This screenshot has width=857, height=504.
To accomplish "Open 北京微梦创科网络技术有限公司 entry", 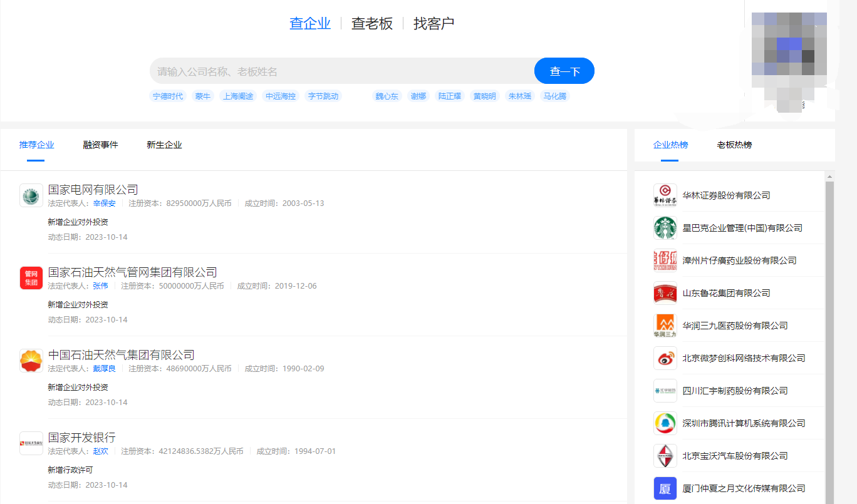I will (744, 358).
